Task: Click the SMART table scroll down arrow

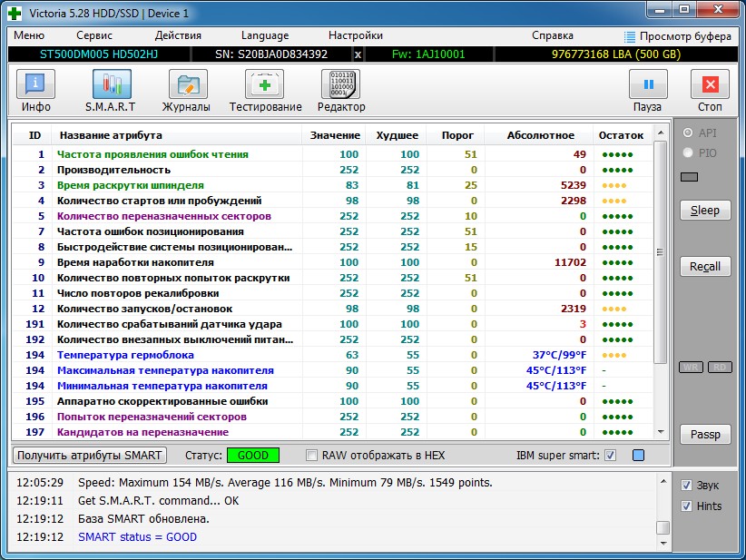Action: 661,432
